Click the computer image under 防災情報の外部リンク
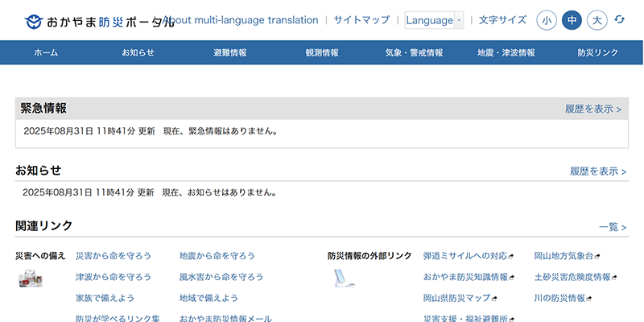Viewport: 644px width, 322px height. point(344,278)
